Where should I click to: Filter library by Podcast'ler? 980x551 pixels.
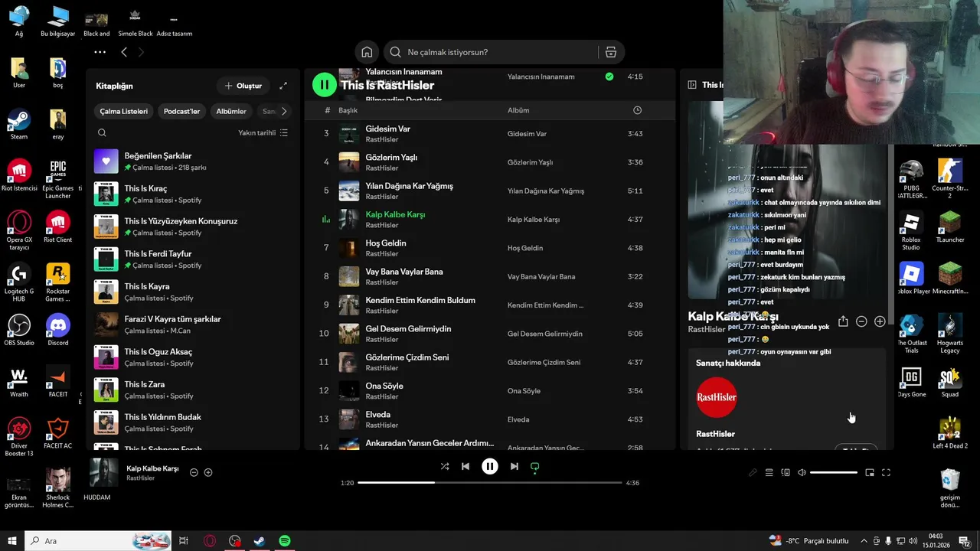pos(181,111)
